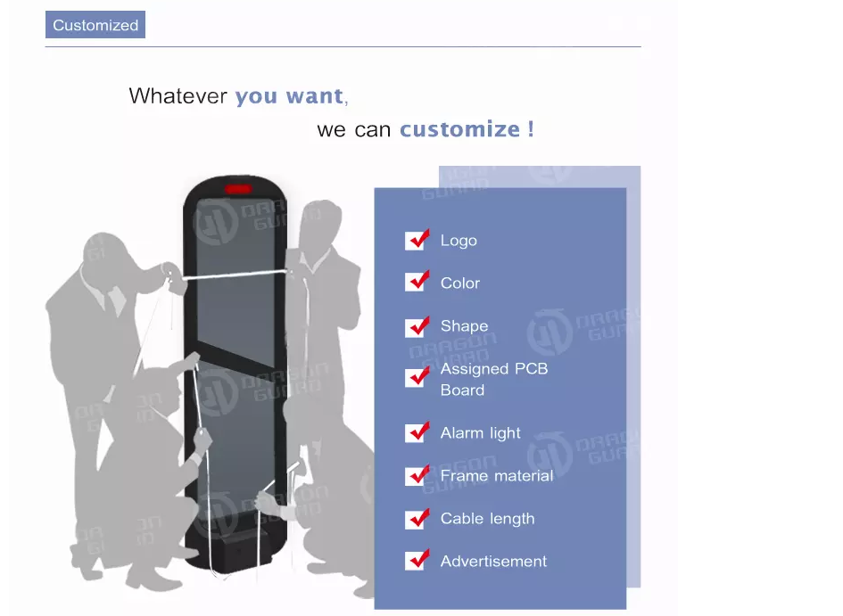Toggle the Alarm light checkbox
The height and width of the screenshot is (616, 843).
[x=417, y=432]
